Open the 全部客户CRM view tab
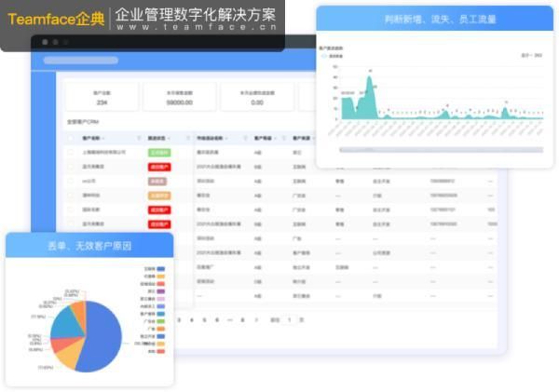This screenshot has width=559, height=392. (x=84, y=121)
